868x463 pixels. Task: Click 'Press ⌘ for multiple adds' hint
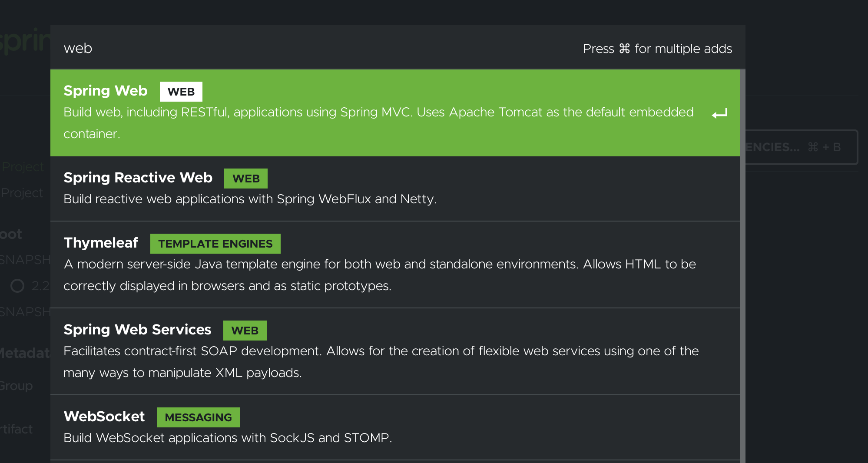[657, 49]
